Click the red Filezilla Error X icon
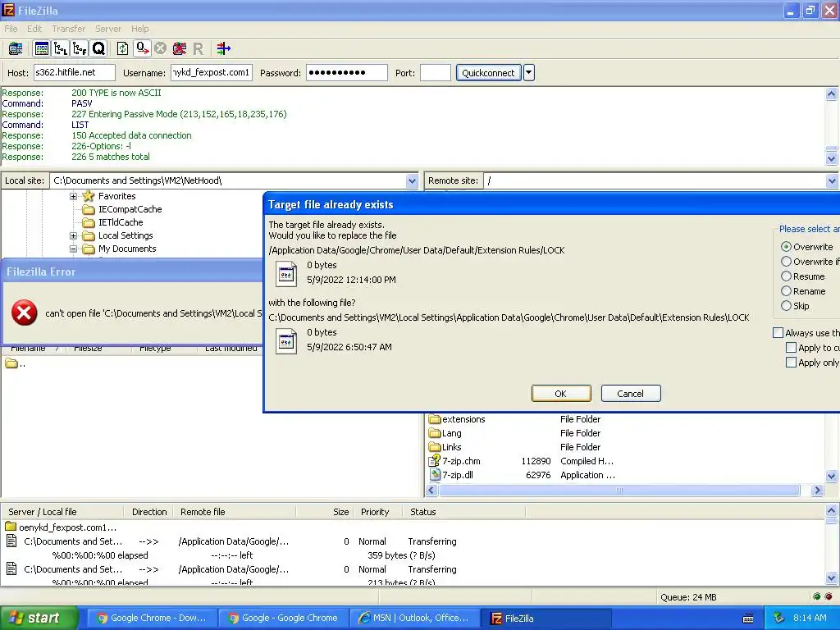This screenshot has height=630, width=840. 25,313
